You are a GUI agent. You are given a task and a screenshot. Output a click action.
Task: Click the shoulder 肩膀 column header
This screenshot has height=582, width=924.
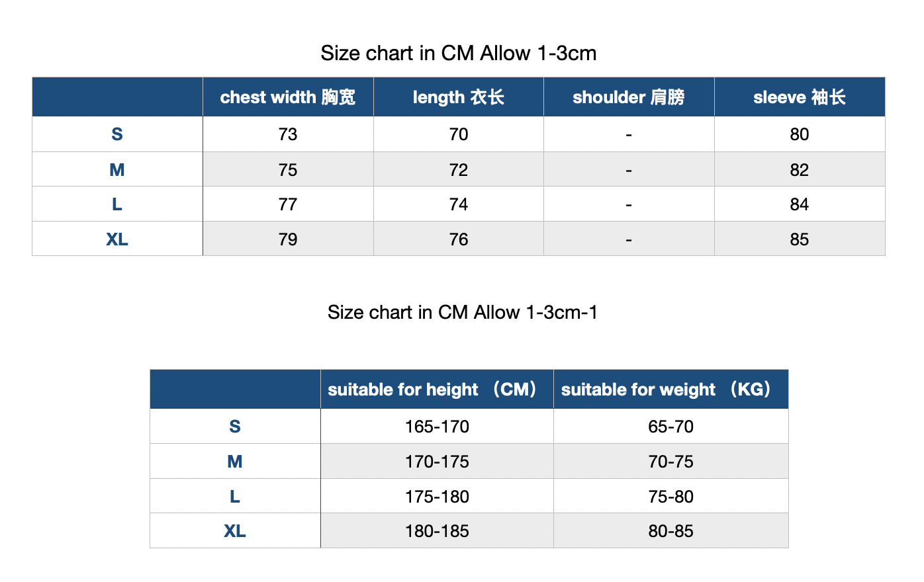629,97
